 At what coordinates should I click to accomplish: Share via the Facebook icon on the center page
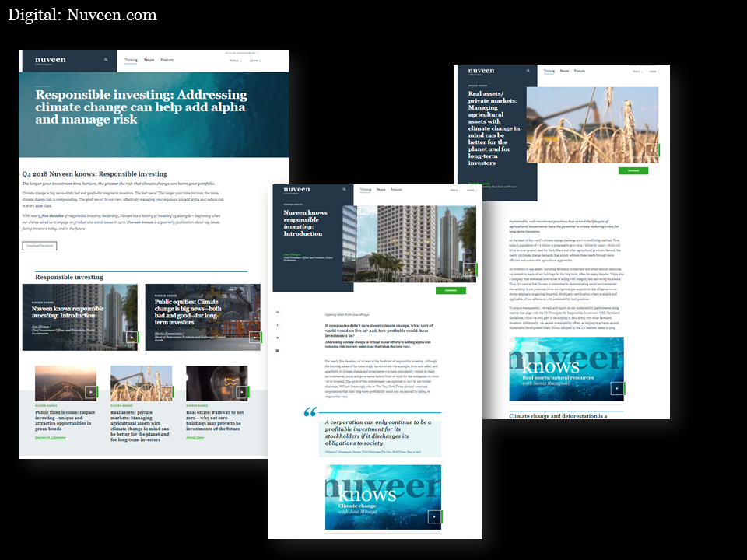tap(277, 325)
